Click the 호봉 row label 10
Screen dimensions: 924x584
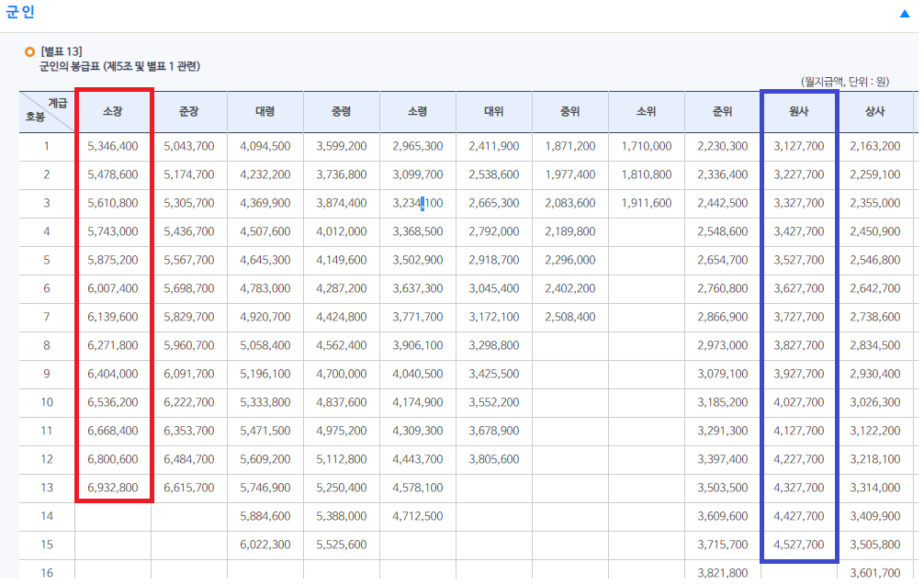[x=47, y=402]
